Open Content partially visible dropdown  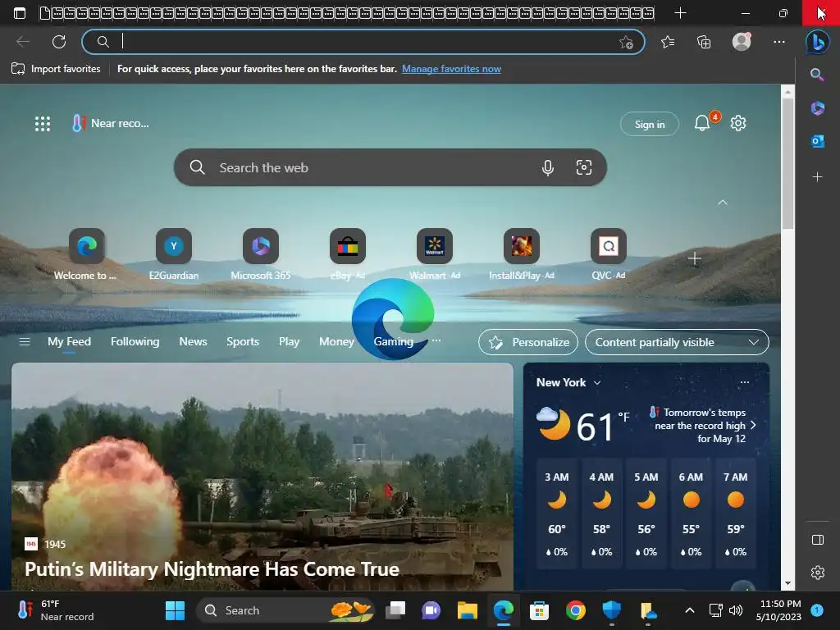tap(677, 342)
